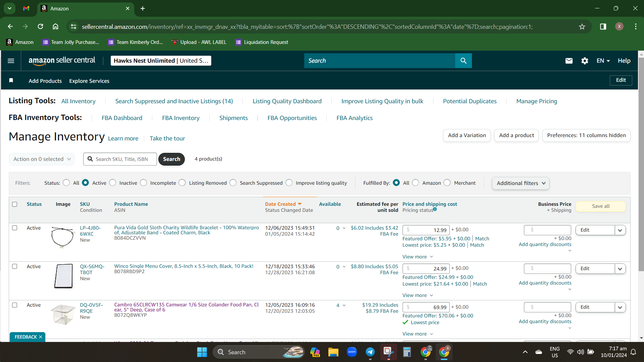Click the browser home icon
644x362 pixels.
point(56,26)
